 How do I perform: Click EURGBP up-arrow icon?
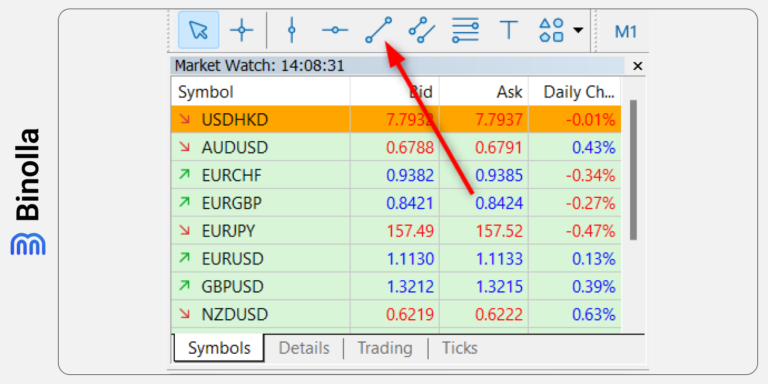click(184, 202)
